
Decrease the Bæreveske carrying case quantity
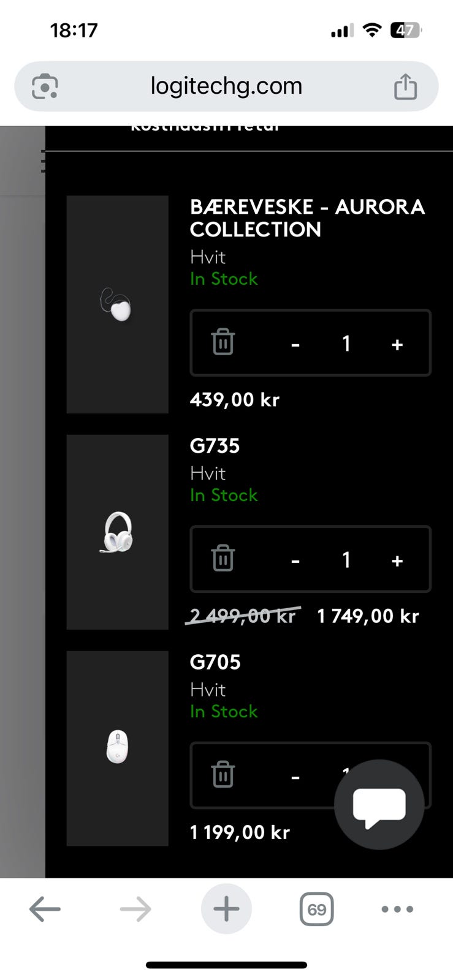point(295,344)
